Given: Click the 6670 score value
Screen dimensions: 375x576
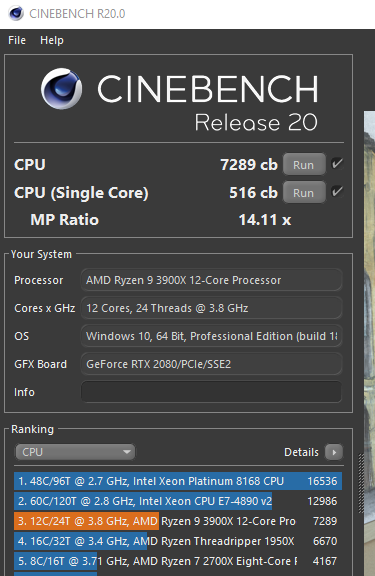Looking at the screenshot, I should tap(325, 541).
